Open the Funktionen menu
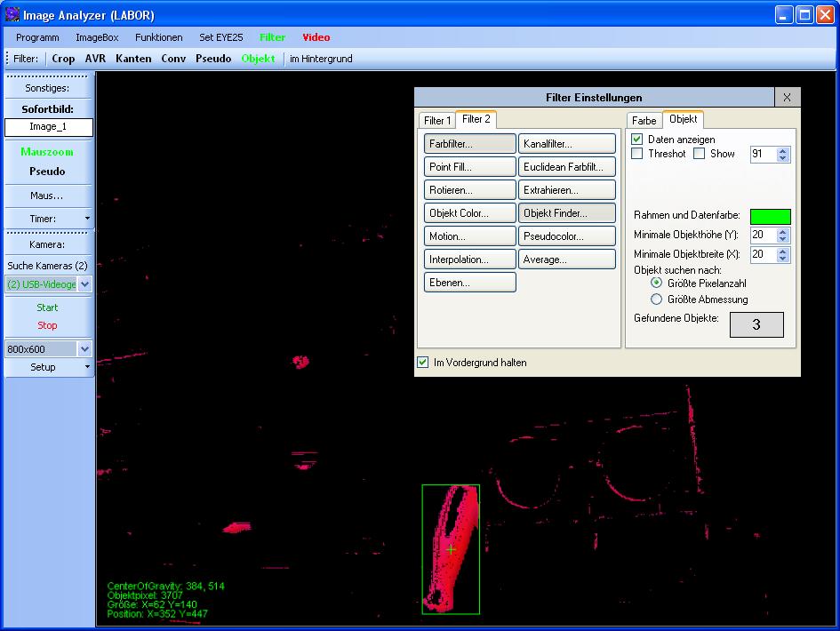 158,37
